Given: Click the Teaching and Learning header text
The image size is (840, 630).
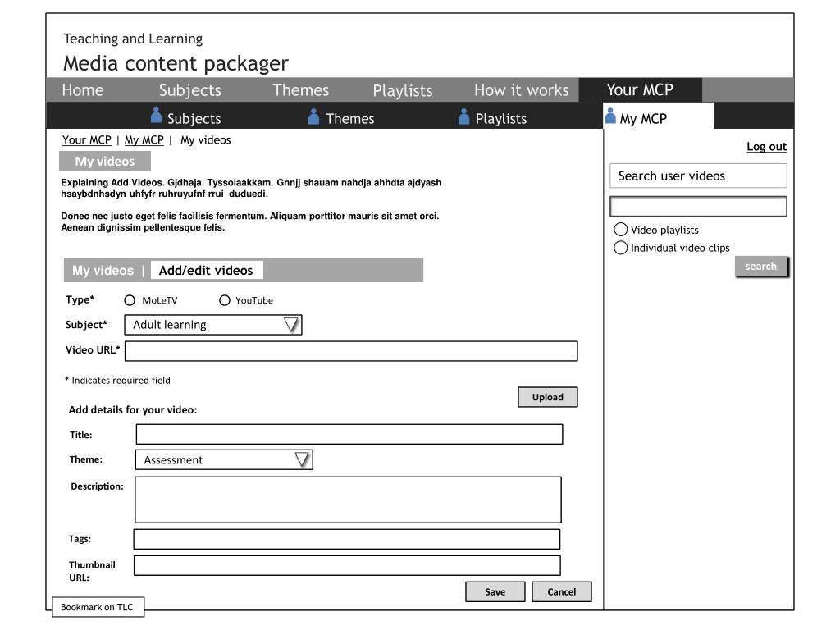Looking at the screenshot, I should pos(133,39).
